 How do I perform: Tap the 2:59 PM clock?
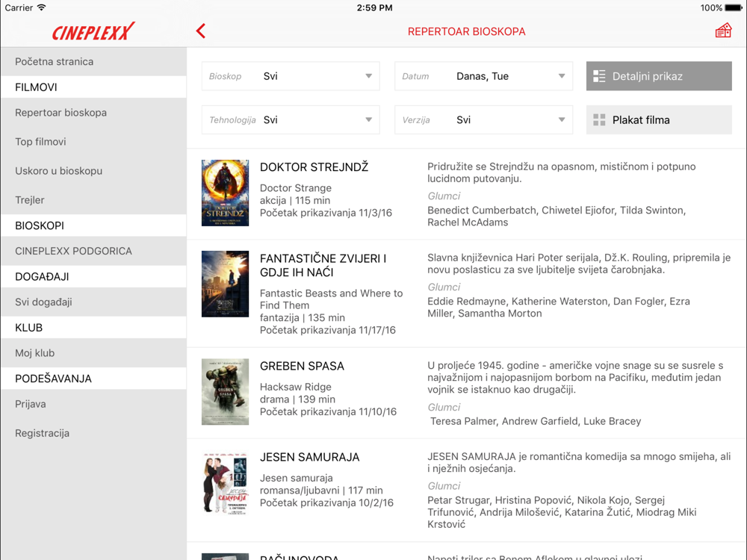click(374, 7)
